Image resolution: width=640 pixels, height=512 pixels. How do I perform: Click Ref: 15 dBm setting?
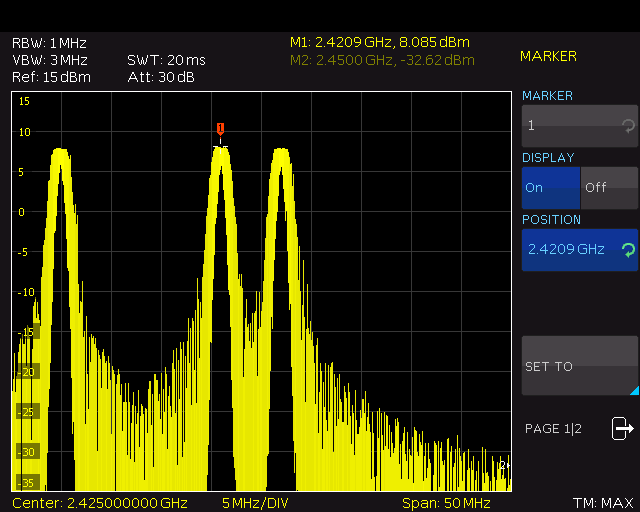[51, 77]
